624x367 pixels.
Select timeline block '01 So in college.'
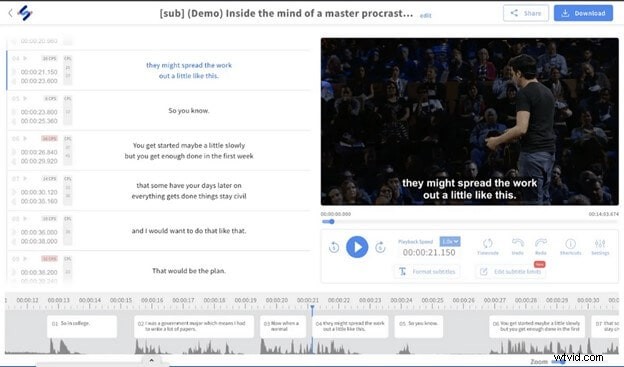(82, 326)
